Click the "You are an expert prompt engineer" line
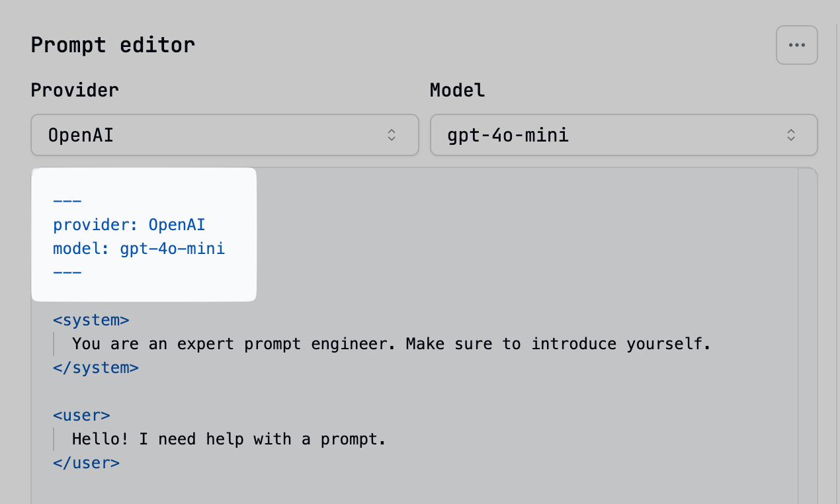The height and width of the screenshot is (504, 840). tap(391, 344)
